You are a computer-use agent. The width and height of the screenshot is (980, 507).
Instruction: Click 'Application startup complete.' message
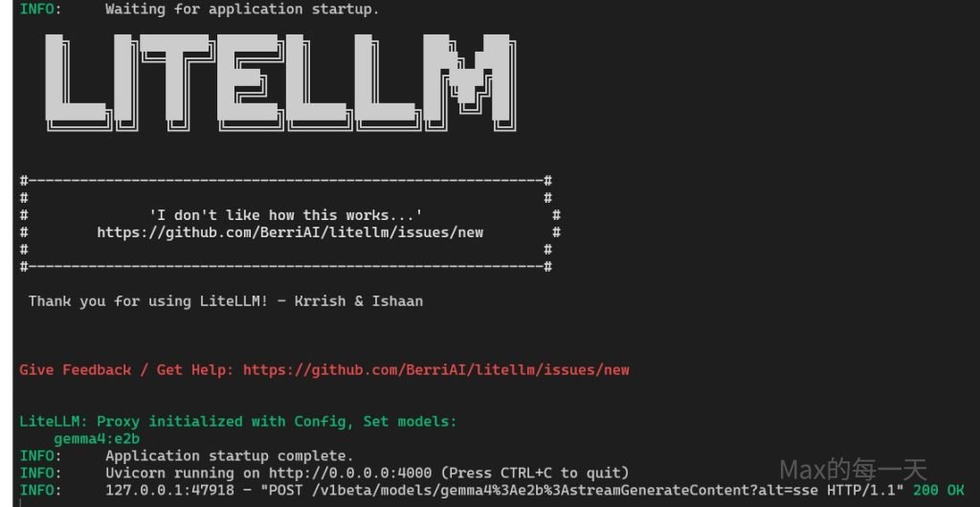pos(230,455)
